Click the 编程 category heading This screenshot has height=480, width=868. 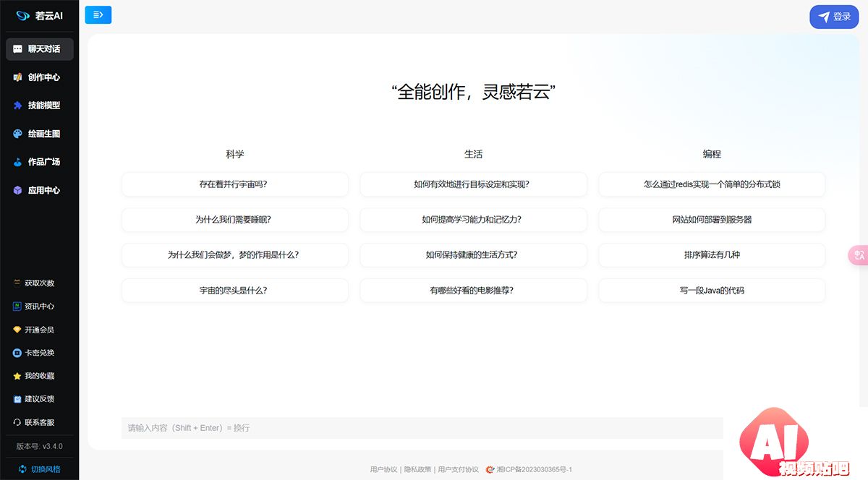point(712,154)
